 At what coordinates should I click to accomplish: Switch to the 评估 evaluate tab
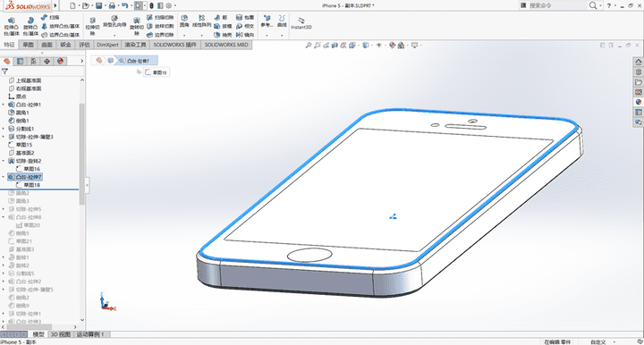pos(84,45)
